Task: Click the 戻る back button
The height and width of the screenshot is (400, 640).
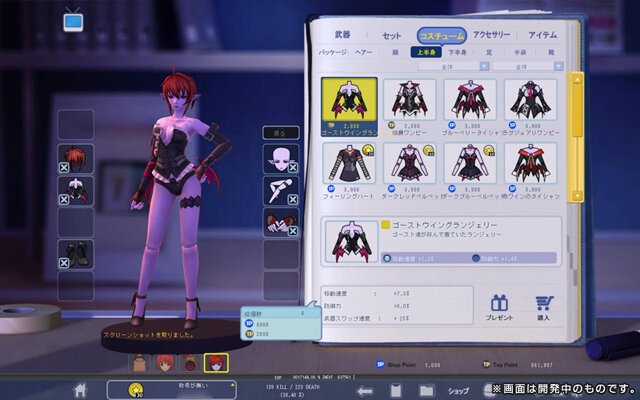Action: pos(281,133)
